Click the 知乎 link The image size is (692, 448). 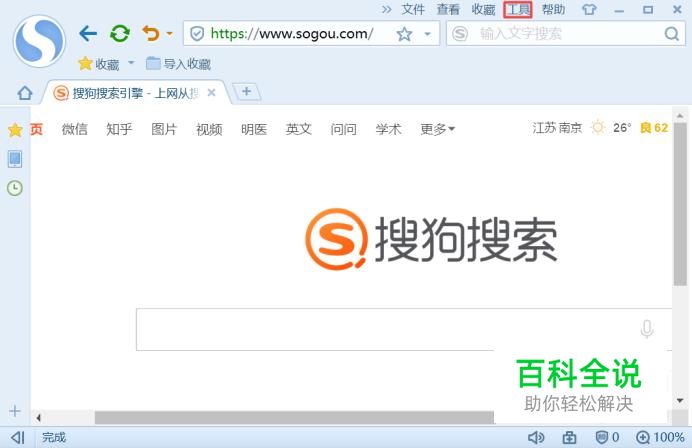click(x=119, y=129)
